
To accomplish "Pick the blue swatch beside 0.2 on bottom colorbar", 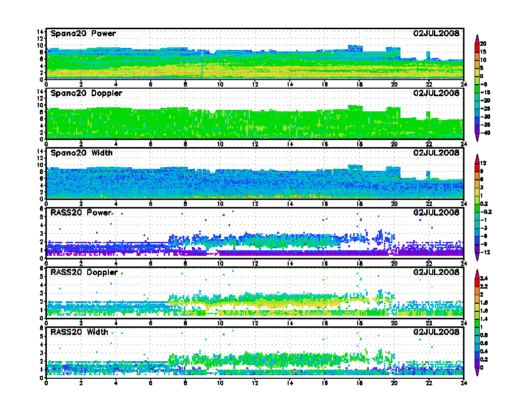I will (x=477, y=356).
